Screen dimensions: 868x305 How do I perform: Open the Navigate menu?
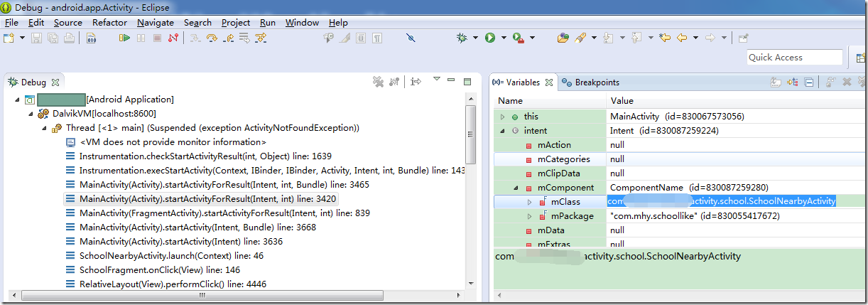point(156,22)
